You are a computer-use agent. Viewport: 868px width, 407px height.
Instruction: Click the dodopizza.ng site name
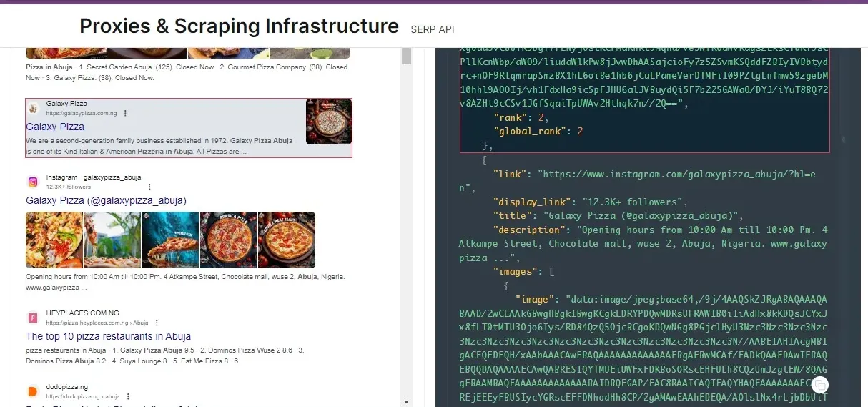67,387
